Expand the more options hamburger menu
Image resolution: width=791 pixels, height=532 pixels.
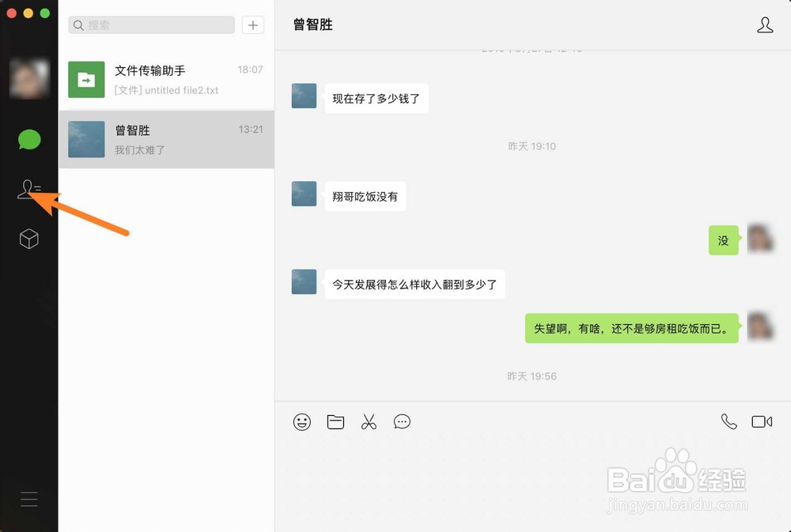(29, 500)
